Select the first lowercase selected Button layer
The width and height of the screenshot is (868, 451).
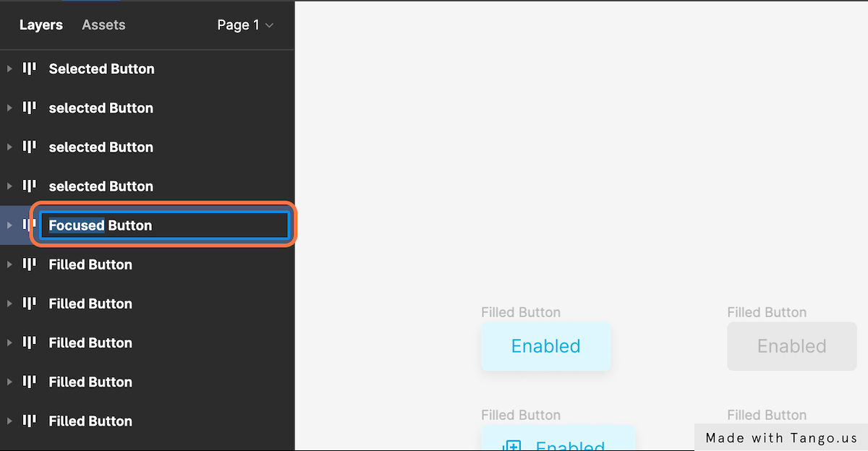click(x=101, y=108)
